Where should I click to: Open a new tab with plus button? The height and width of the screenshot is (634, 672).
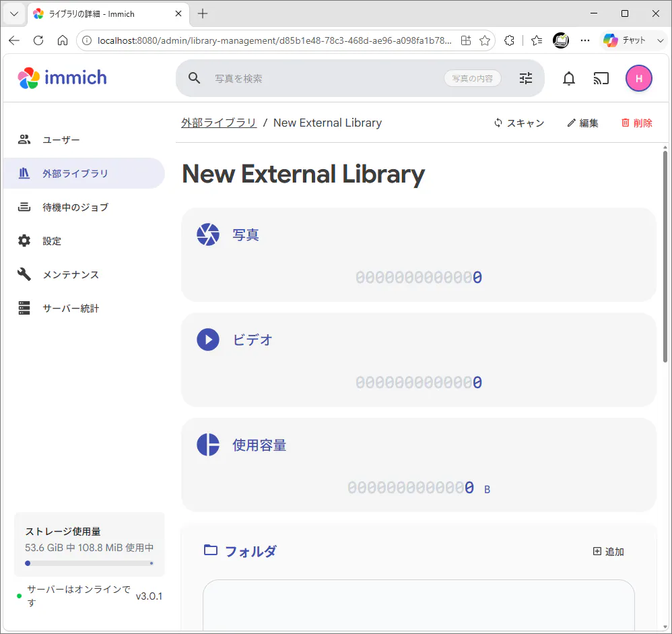[203, 13]
